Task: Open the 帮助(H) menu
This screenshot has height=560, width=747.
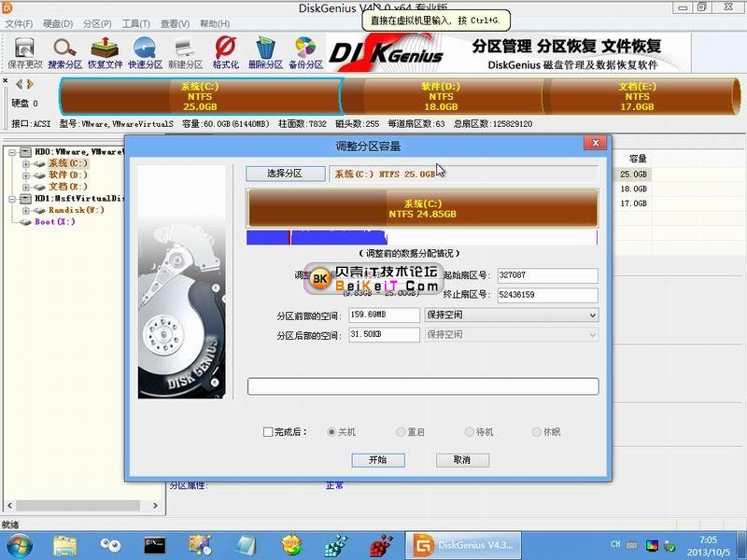Action: tap(215, 24)
